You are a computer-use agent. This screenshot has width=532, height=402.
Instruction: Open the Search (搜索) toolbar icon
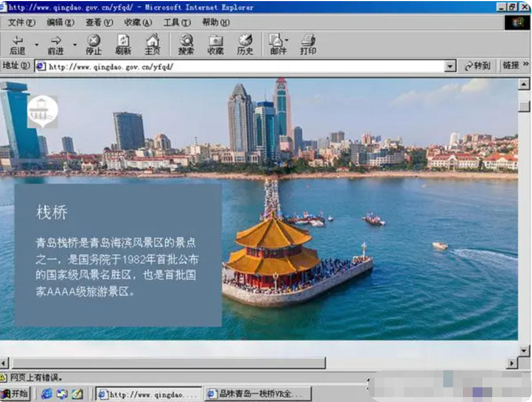click(186, 45)
